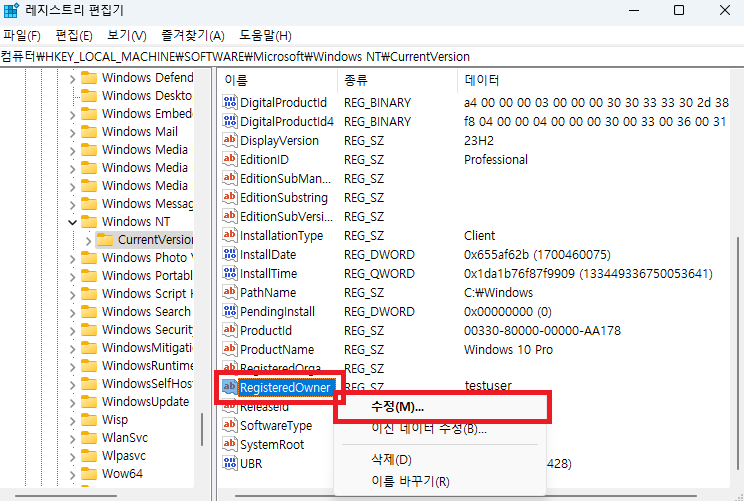Select the Windows Photo tree item
The width and height of the screenshot is (744, 501).
[148, 258]
